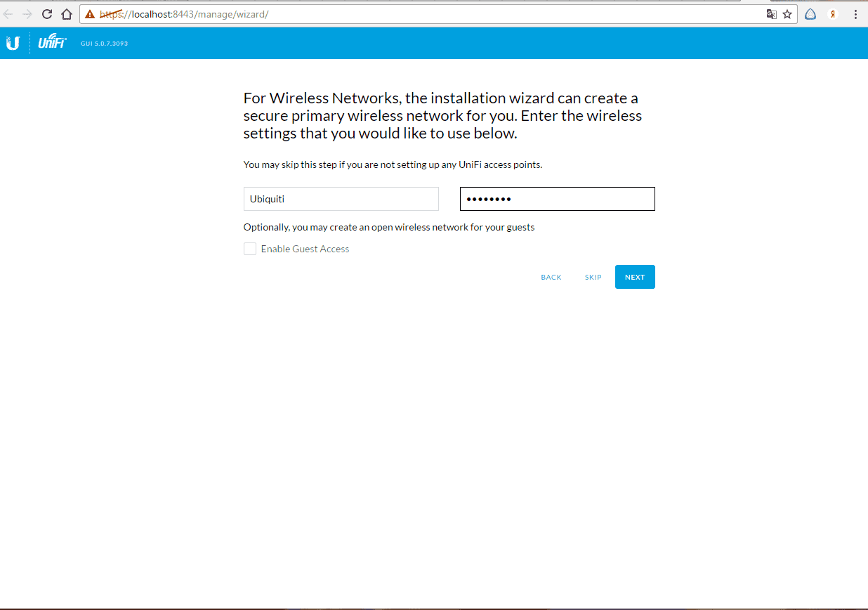The image size is (868, 610).
Task: Tick the Enable Guest Access checkbox
Action: (250, 249)
